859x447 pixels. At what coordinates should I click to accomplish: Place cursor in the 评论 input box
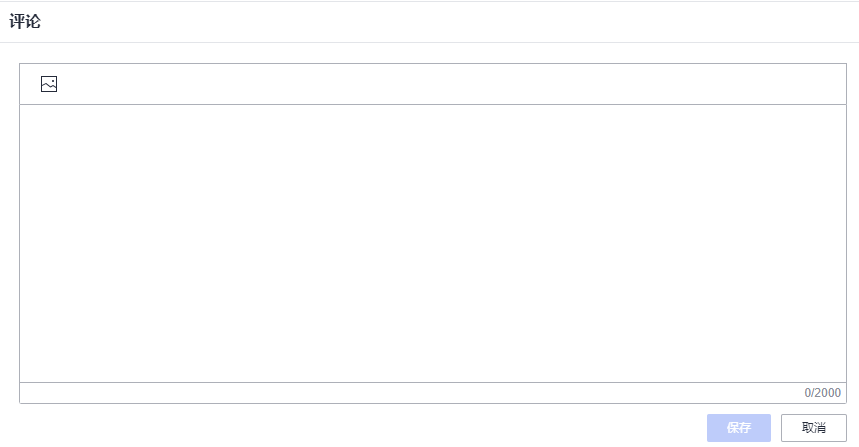(x=432, y=243)
